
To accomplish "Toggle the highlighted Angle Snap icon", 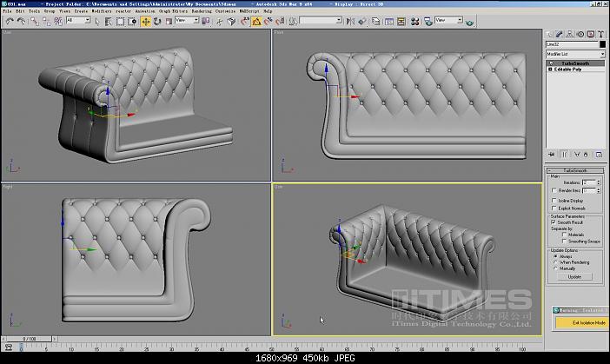I will pos(256,22).
